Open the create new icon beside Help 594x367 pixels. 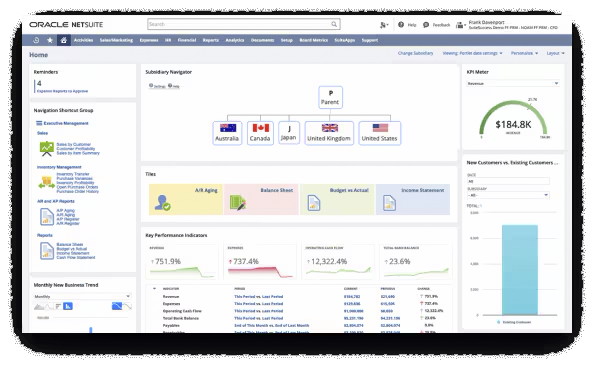[384, 25]
